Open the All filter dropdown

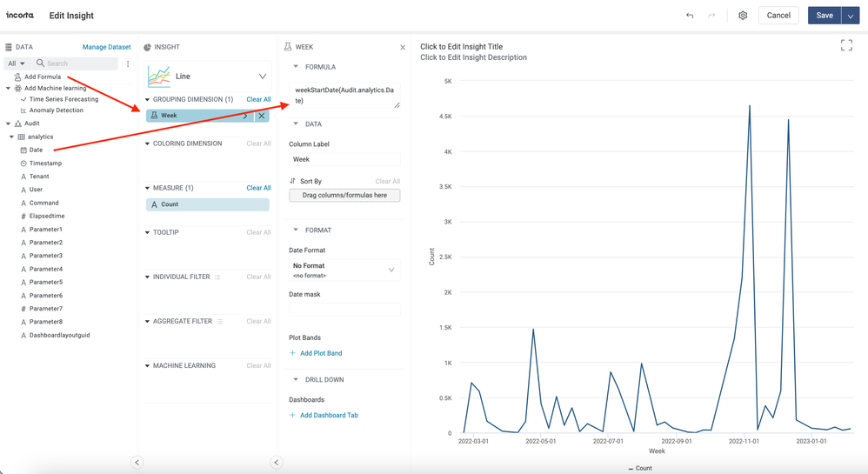click(16, 63)
